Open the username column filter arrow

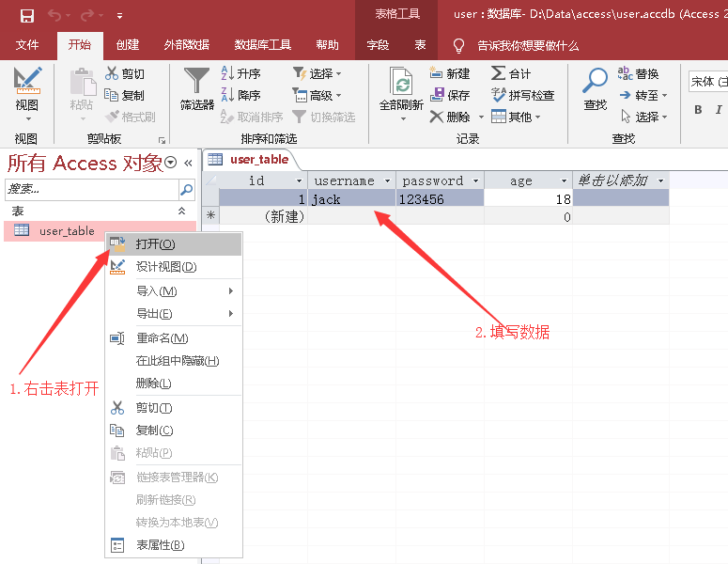[387, 180]
